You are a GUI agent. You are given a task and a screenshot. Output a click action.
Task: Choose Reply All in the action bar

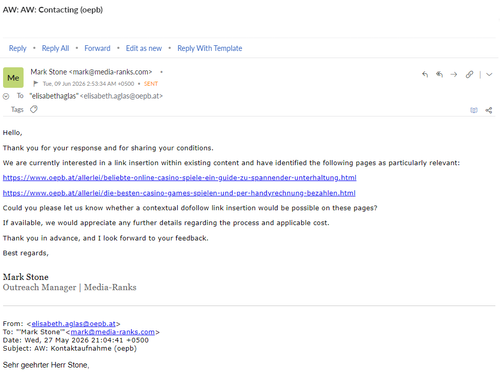55,48
